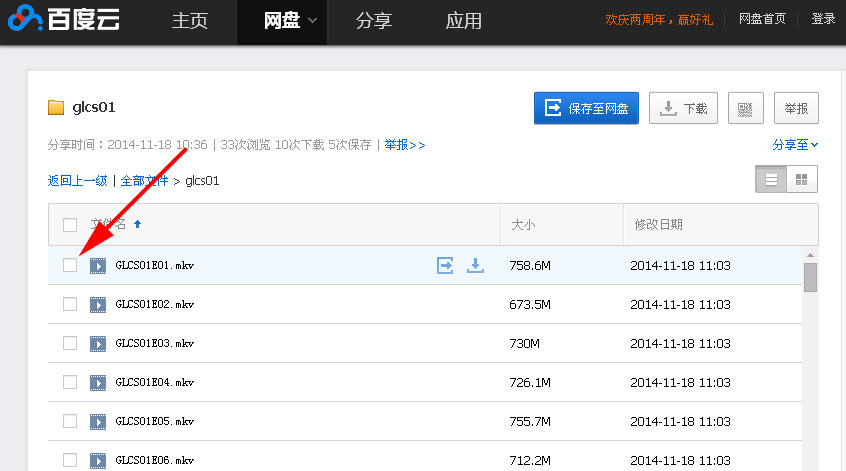Check the box for GLCS01E05.mkv

tap(70, 421)
